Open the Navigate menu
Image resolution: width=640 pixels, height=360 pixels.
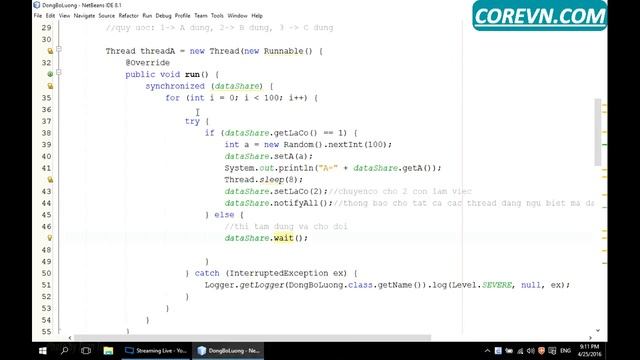coord(84,16)
